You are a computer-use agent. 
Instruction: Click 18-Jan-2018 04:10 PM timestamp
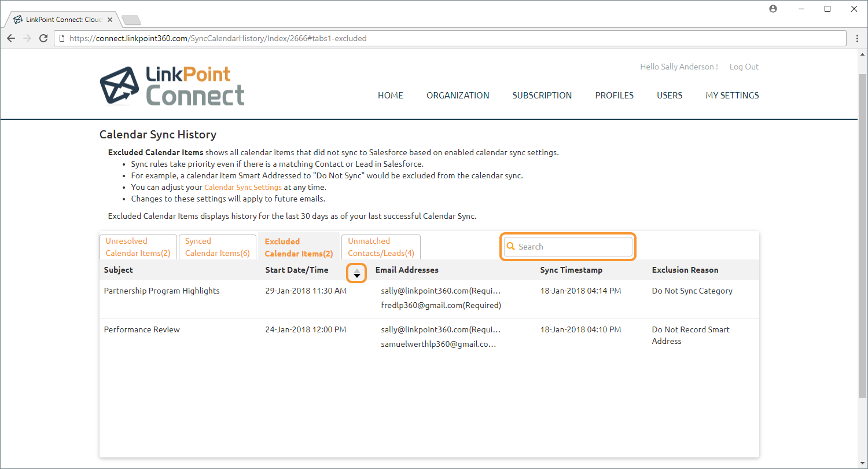580,329
